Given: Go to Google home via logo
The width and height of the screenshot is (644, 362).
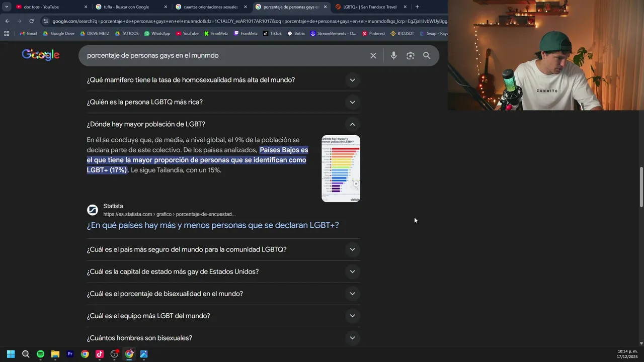Looking at the screenshot, I should tap(41, 55).
